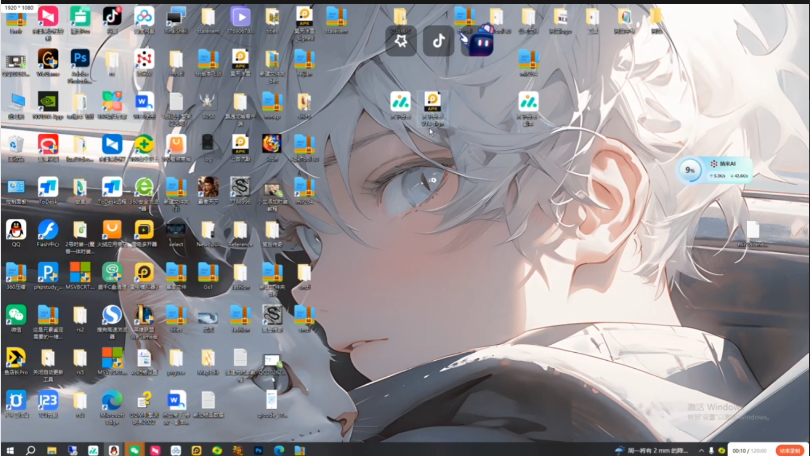This screenshot has height=456, width=810.
Task: Click the Photoshop icon in the taskbar
Action: [258, 450]
